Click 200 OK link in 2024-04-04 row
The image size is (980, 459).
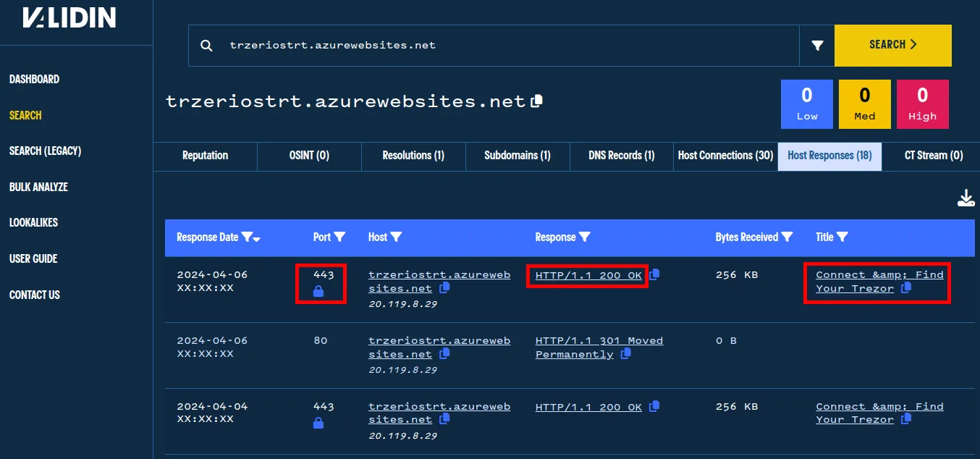click(588, 407)
